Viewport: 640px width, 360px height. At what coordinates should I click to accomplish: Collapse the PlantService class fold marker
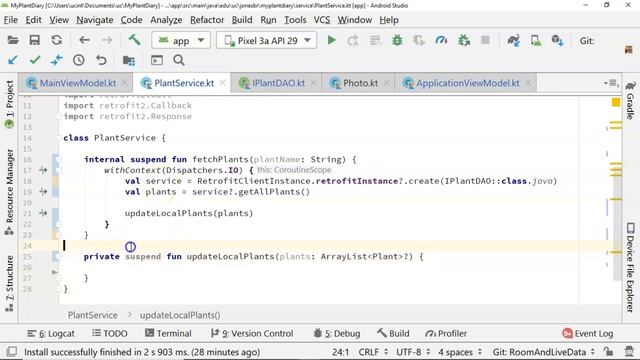(58, 138)
